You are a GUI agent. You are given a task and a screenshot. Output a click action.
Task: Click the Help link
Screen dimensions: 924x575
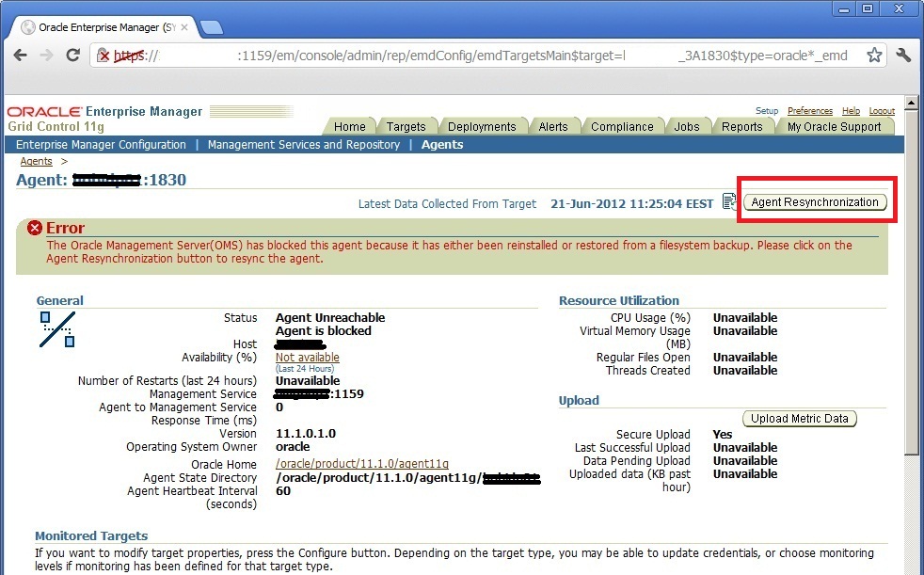(x=851, y=111)
